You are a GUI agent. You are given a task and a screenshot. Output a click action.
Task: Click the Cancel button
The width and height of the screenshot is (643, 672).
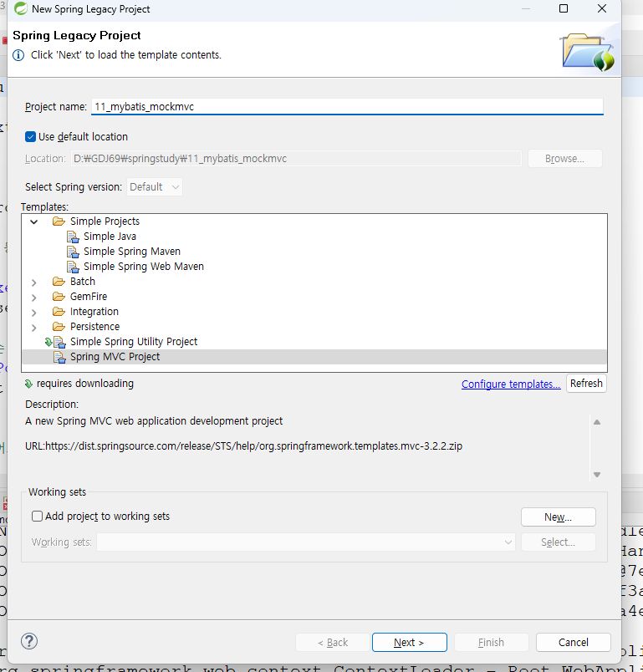(573, 642)
